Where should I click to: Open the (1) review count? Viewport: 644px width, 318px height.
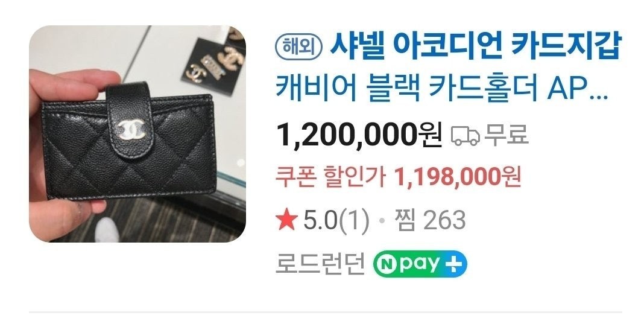353,221
